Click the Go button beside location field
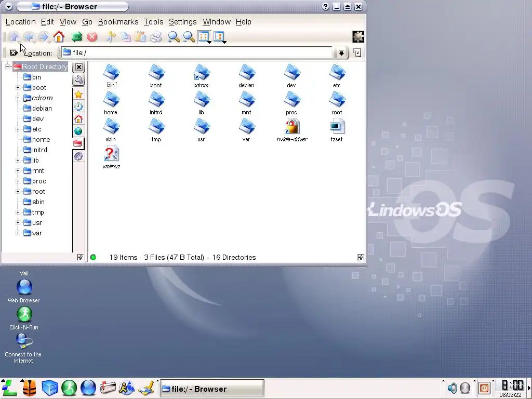532x399 pixels. pos(357,52)
